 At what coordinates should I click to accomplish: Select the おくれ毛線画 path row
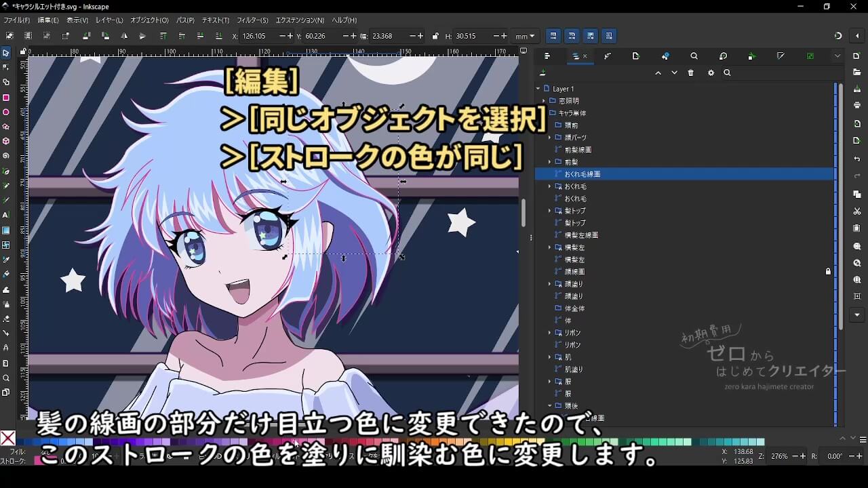pos(685,174)
